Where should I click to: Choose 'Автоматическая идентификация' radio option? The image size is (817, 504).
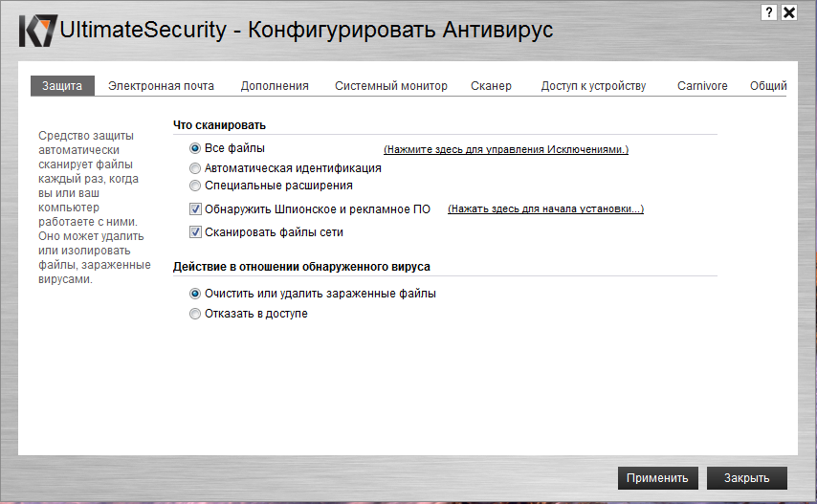pos(195,168)
